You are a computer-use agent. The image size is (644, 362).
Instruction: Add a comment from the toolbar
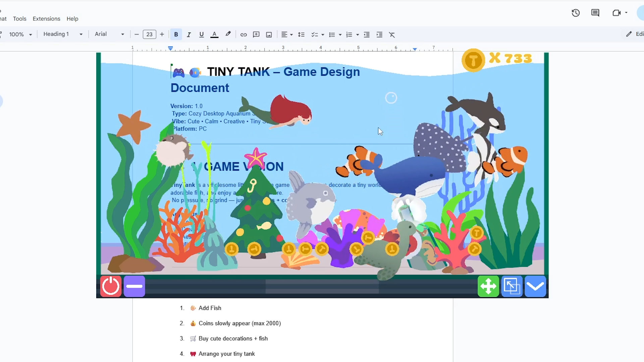[256, 35]
